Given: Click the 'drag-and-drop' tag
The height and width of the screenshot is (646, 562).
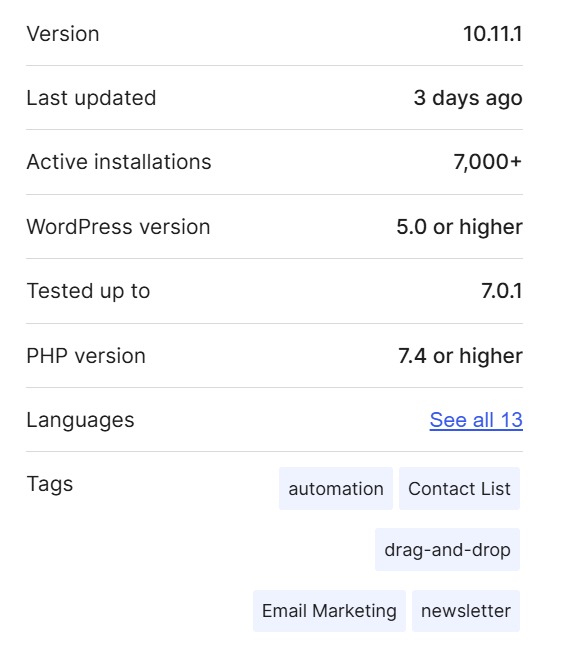Looking at the screenshot, I should click(x=447, y=550).
